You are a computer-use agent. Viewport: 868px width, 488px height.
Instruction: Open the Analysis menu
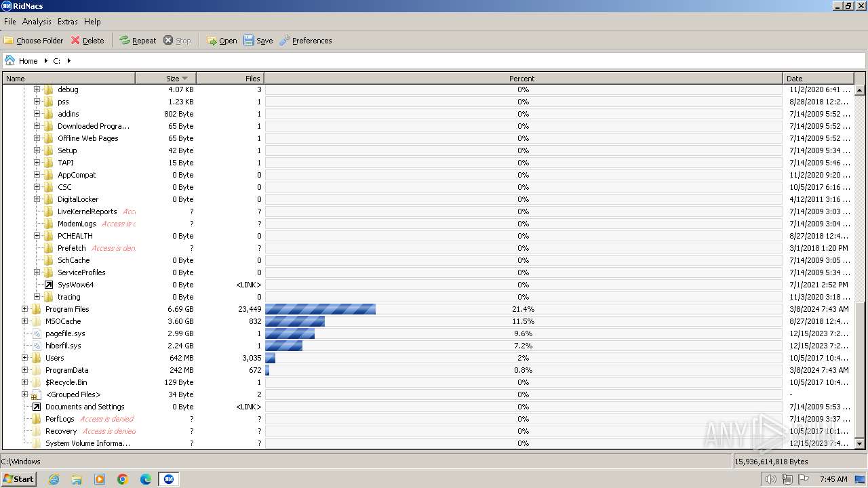[37, 22]
